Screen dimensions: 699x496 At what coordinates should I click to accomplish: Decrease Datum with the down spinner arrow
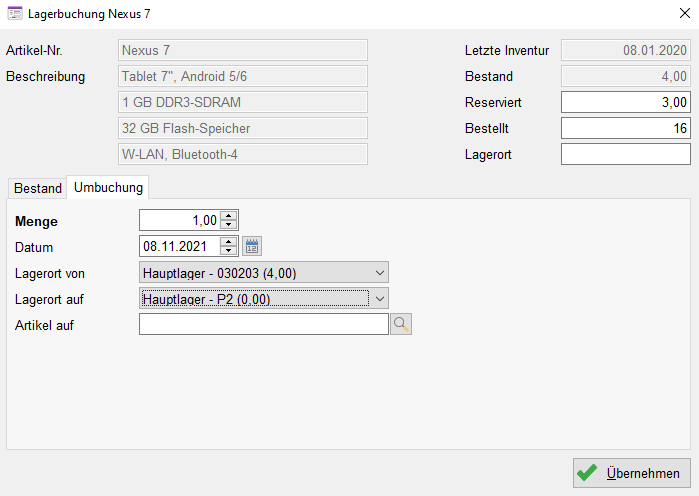(229, 250)
